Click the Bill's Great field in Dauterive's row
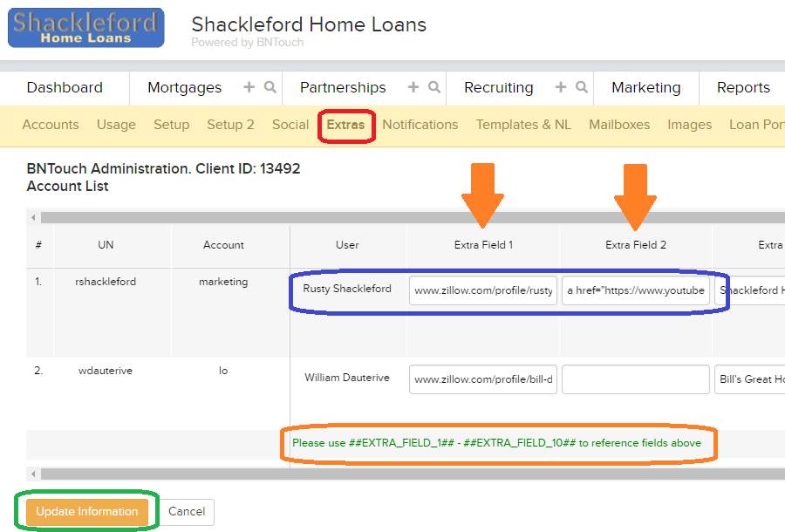This screenshot has height=532, width=785. click(x=749, y=379)
